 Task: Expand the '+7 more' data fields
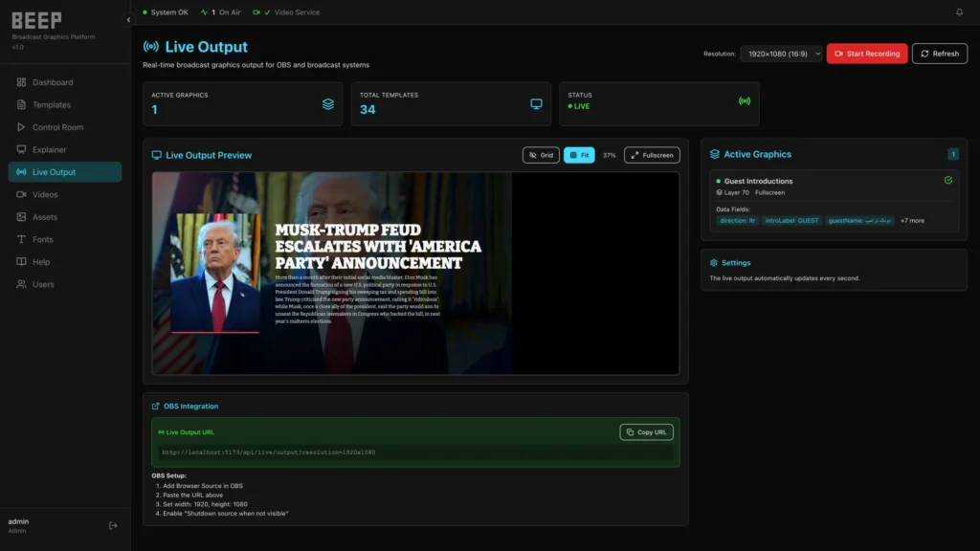tap(912, 221)
